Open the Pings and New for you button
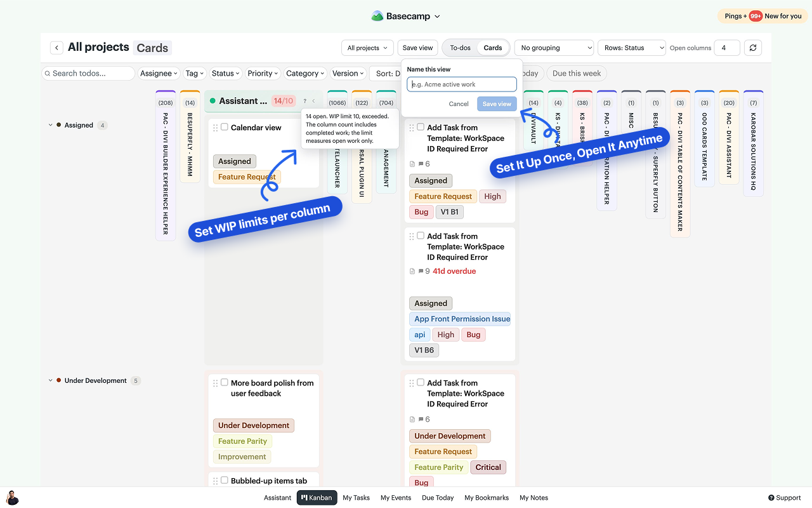This screenshot has height=508, width=812. pos(763,16)
